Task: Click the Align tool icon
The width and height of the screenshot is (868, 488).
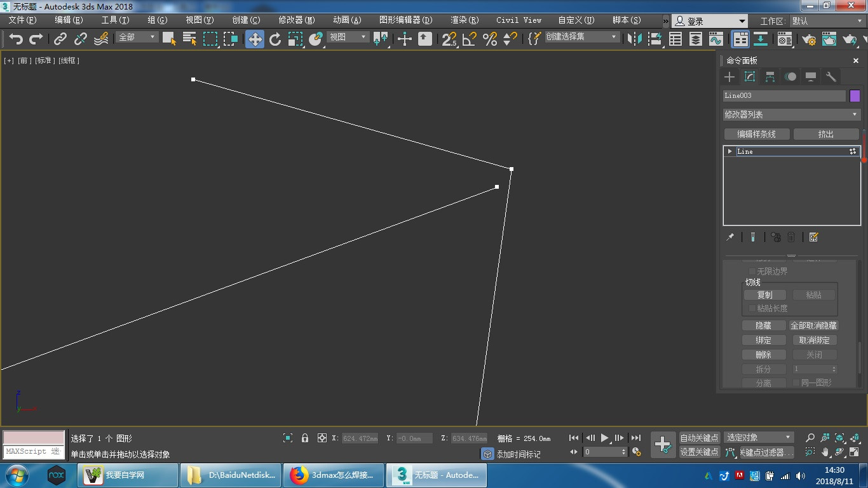Action: tap(655, 39)
